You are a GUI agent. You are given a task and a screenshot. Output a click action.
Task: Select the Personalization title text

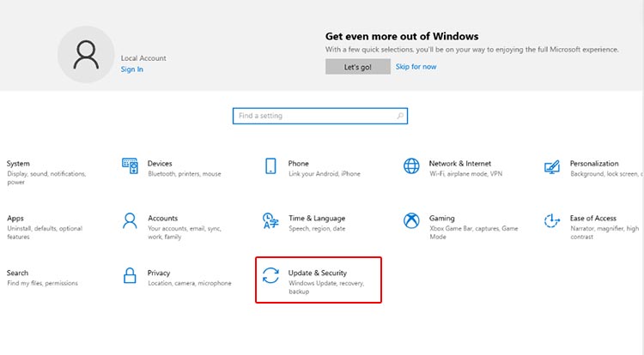594,163
